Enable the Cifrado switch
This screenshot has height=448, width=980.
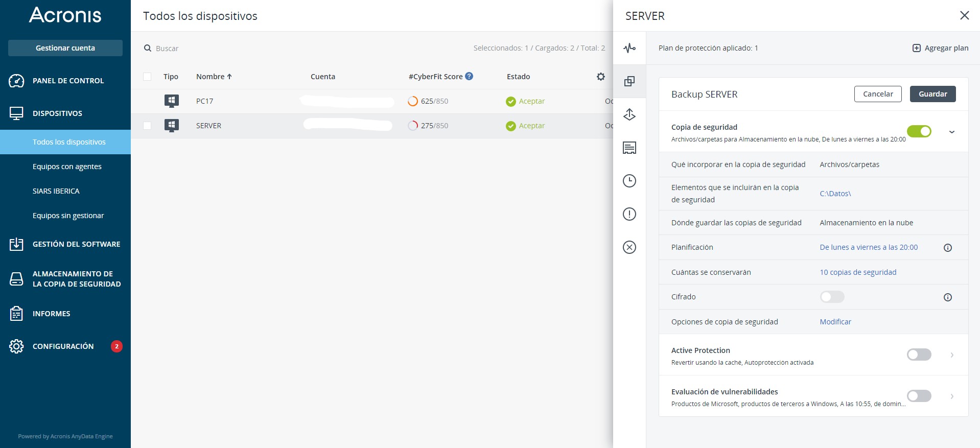point(832,297)
